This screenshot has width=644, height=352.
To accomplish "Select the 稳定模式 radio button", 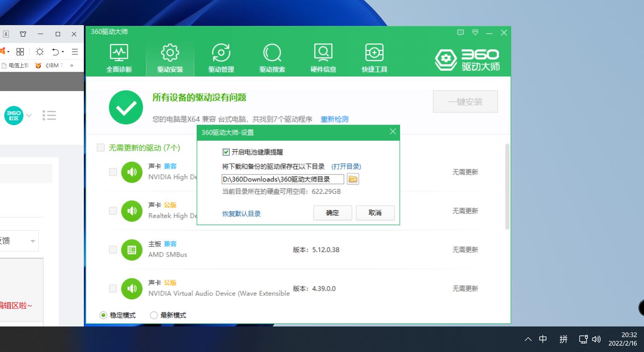I will pos(103,315).
